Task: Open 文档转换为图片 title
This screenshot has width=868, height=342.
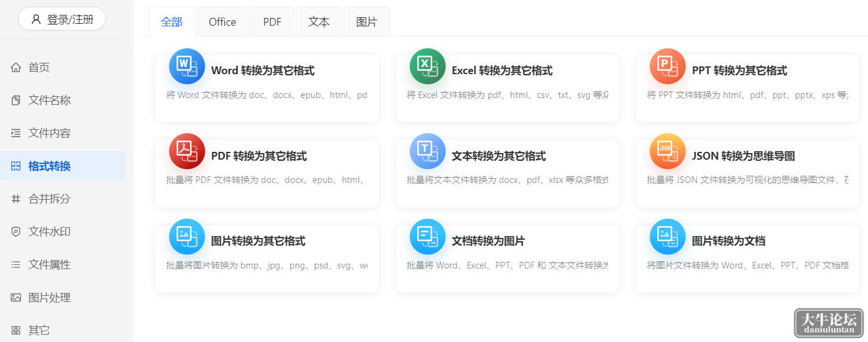Action: (x=488, y=241)
